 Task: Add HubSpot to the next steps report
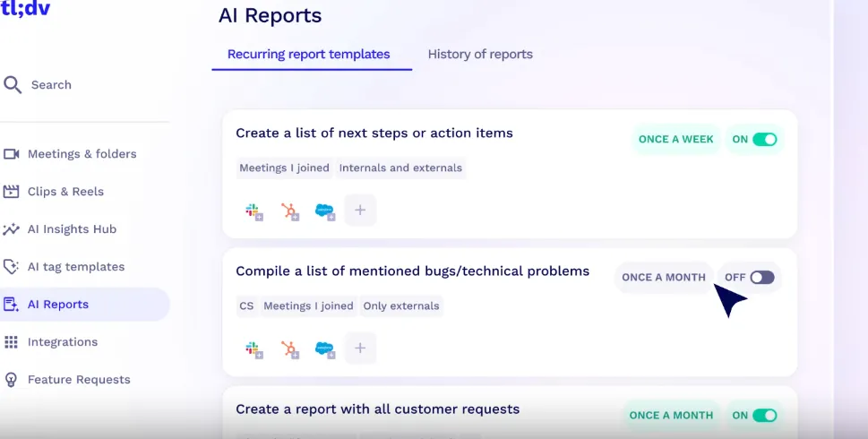point(290,211)
